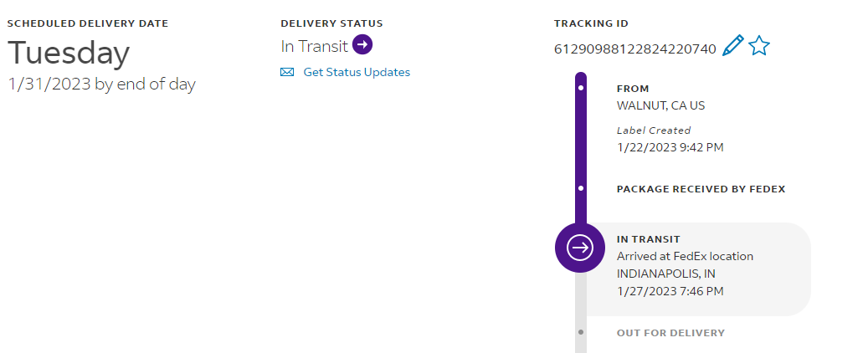
Task: Click the large In Transit arrow circle on timeline
Action: pos(580,247)
